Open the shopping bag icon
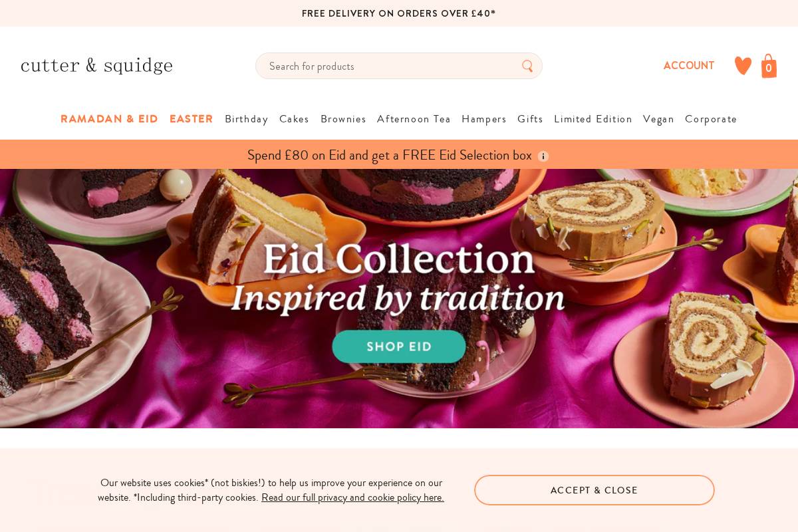The height and width of the screenshot is (532, 798). [x=769, y=66]
